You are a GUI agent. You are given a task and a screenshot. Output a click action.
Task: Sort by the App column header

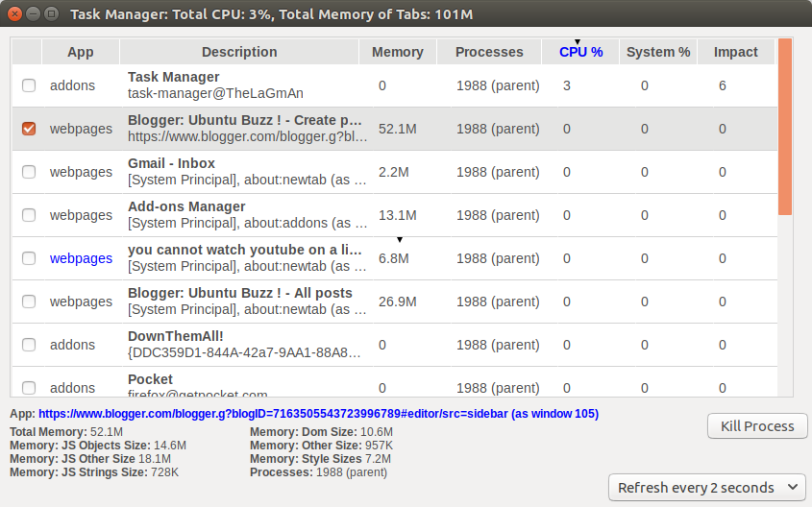pos(81,52)
